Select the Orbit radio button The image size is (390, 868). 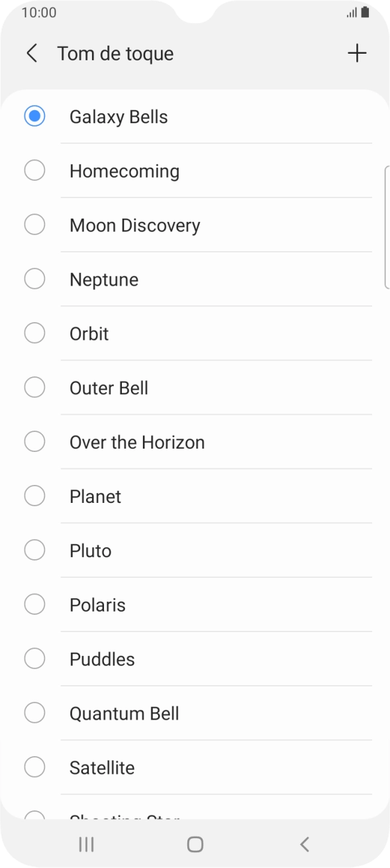(x=35, y=333)
